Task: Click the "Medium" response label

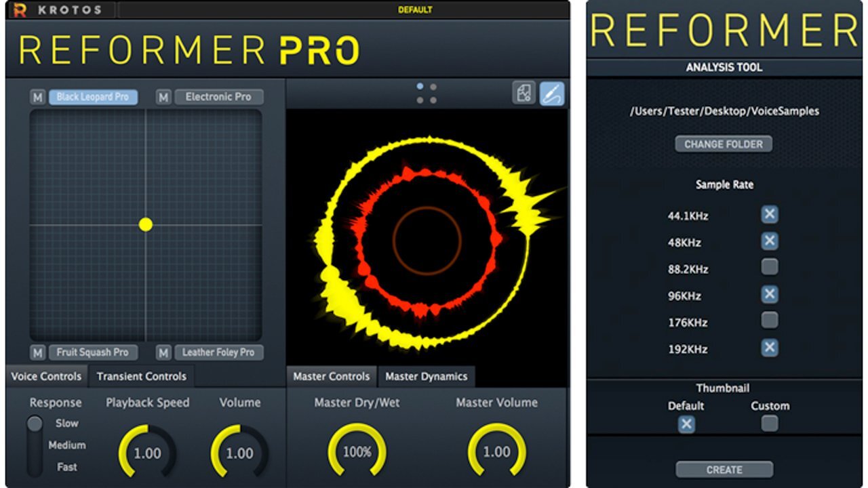Action: point(67,445)
